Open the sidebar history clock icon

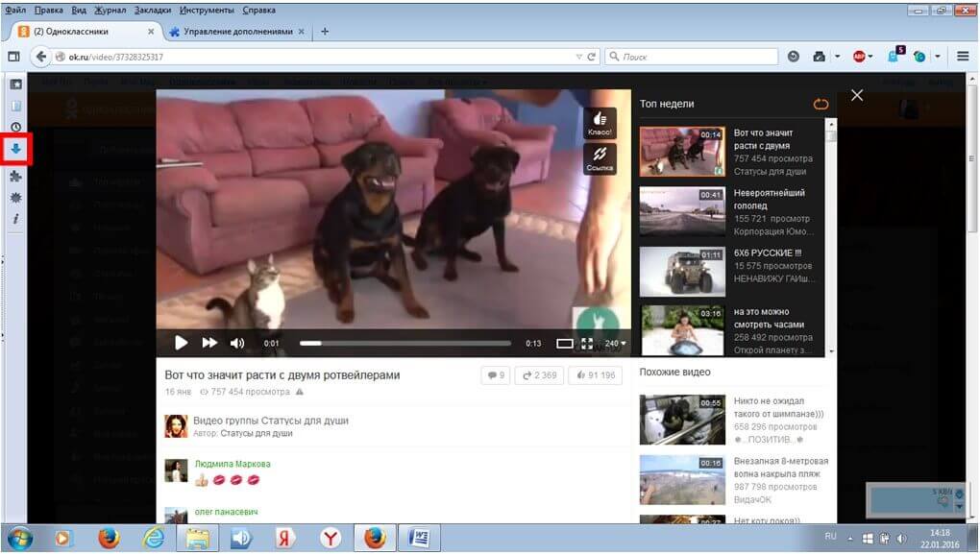pos(15,127)
